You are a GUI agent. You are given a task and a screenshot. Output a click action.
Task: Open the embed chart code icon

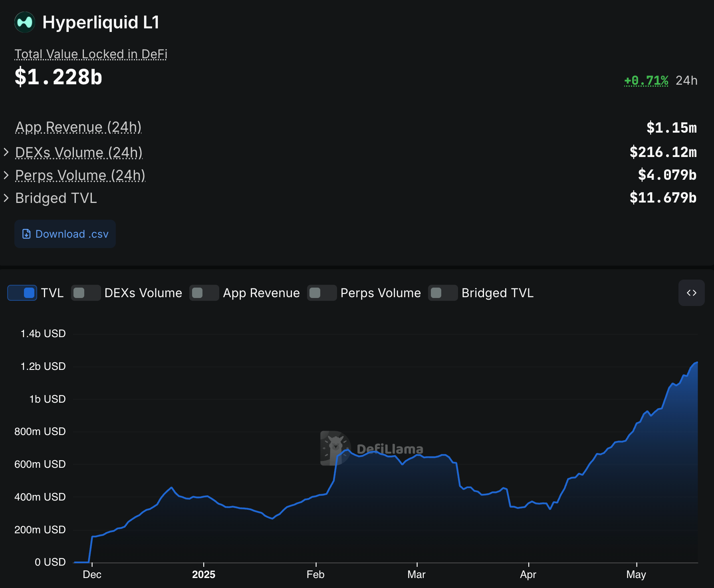pyautogui.click(x=691, y=293)
